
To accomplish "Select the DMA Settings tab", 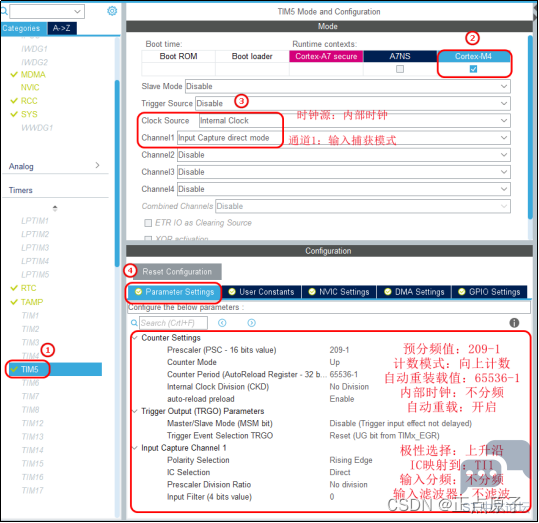I will point(414,292).
